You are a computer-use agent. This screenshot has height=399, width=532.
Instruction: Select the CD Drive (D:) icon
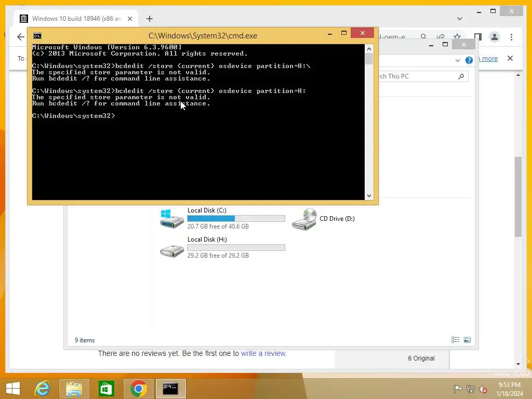pyautogui.click(x=304, y=219)
